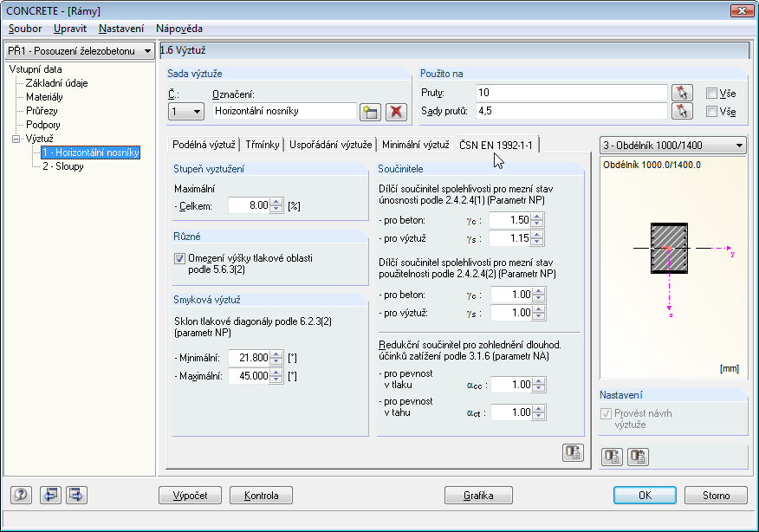Adjust serviceability γs reinforcement spinner

point(539,313)
